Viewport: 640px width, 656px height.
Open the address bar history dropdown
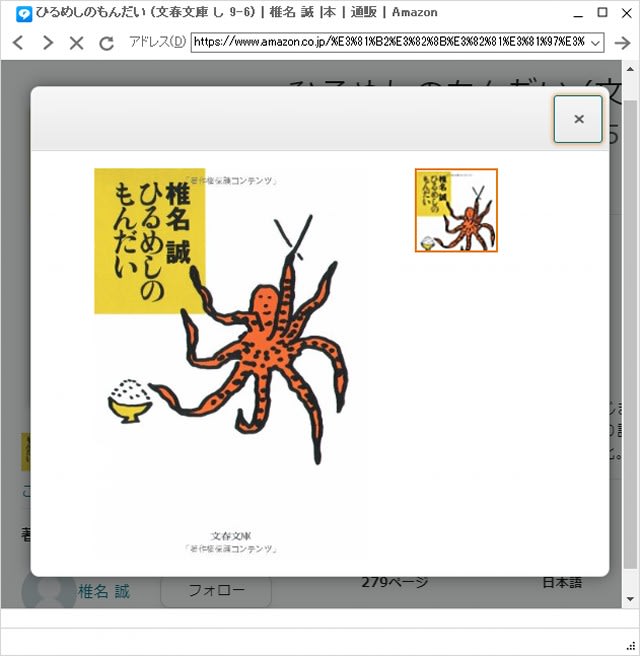pos(596,43)
